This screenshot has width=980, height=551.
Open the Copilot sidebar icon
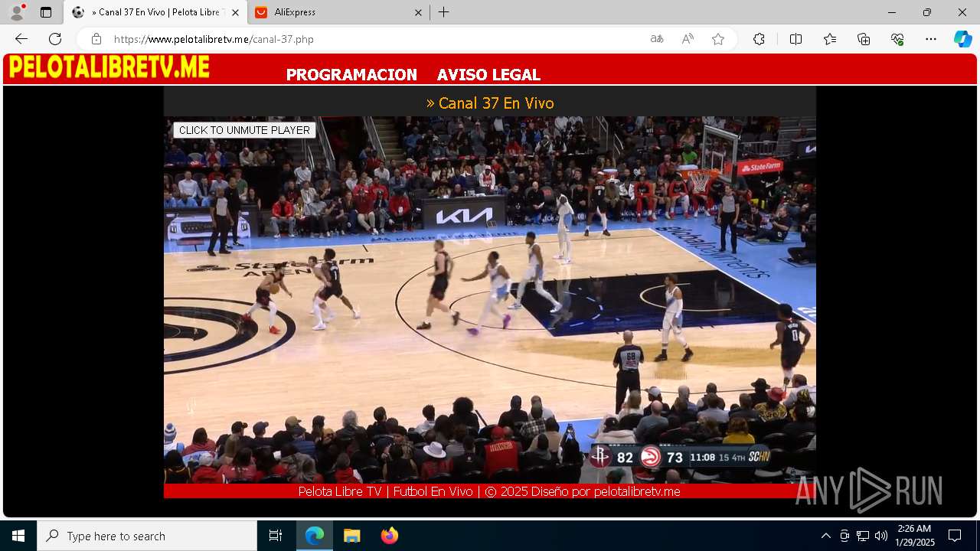962,39
